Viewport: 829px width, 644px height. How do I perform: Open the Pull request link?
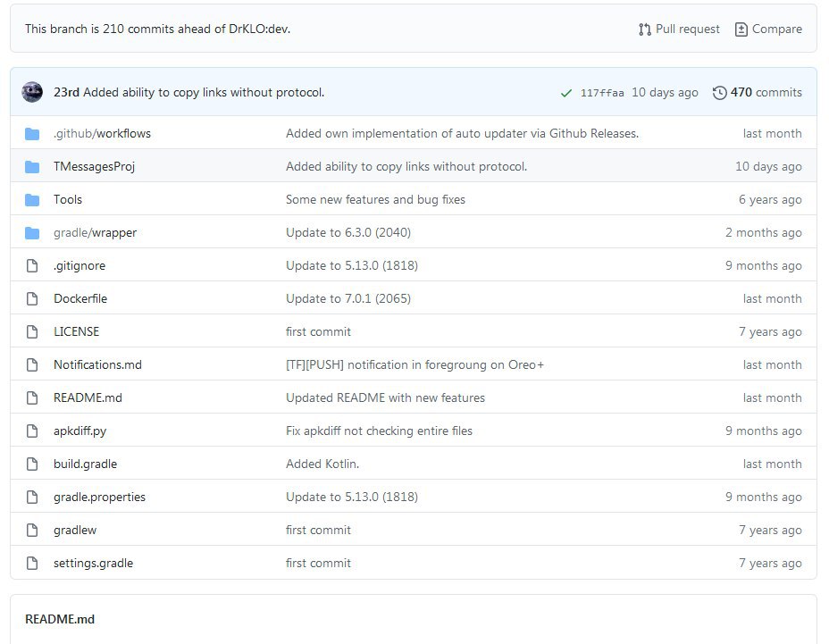(687, 29)
